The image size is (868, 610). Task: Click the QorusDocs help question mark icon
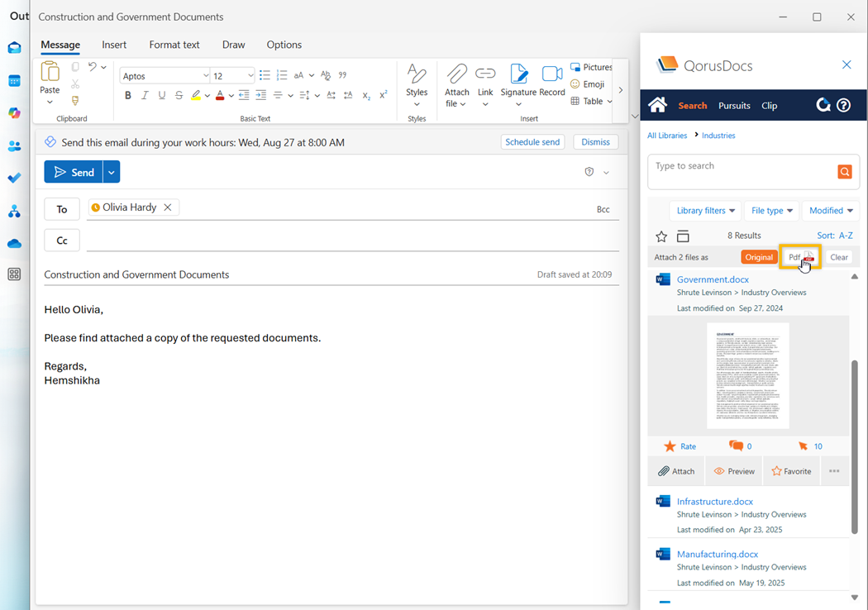(843, 105)
